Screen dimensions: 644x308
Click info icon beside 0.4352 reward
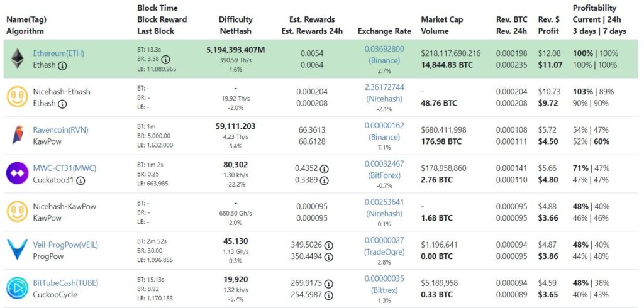click(x=324, y=169)
